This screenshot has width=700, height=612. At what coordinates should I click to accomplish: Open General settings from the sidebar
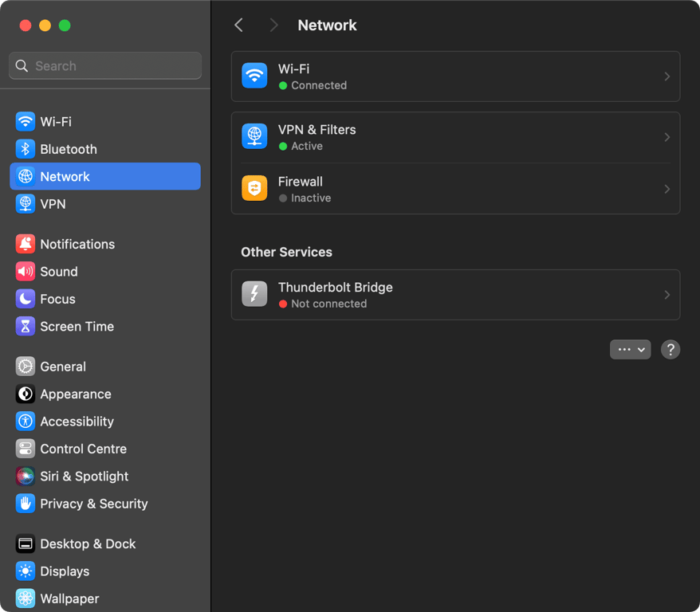pyautogui.click(x=25, y=366)
